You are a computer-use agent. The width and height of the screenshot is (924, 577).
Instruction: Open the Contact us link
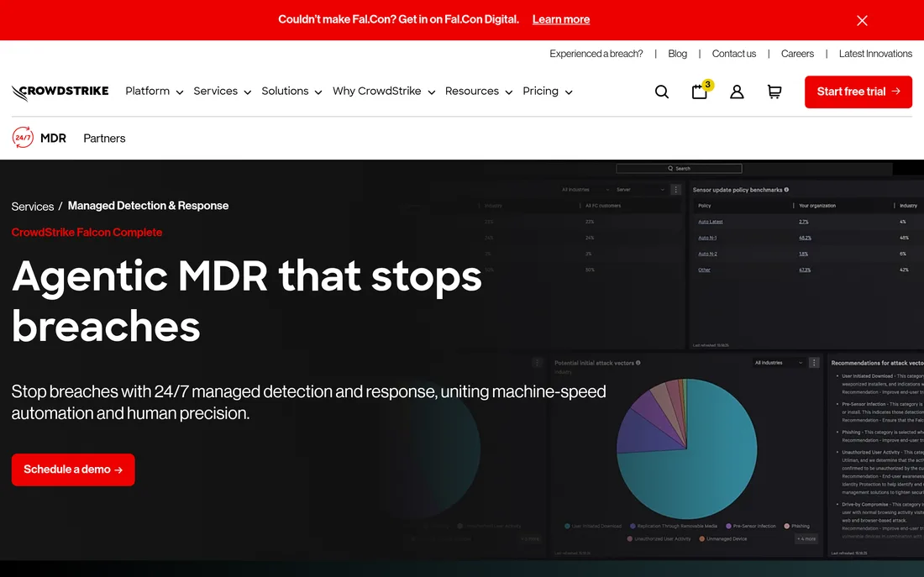click(x=733, y=54)
